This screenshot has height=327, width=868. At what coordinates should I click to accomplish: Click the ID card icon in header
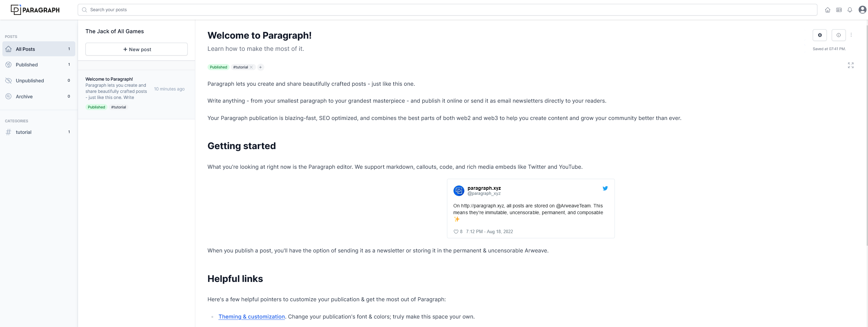click(x=839, y=10)
